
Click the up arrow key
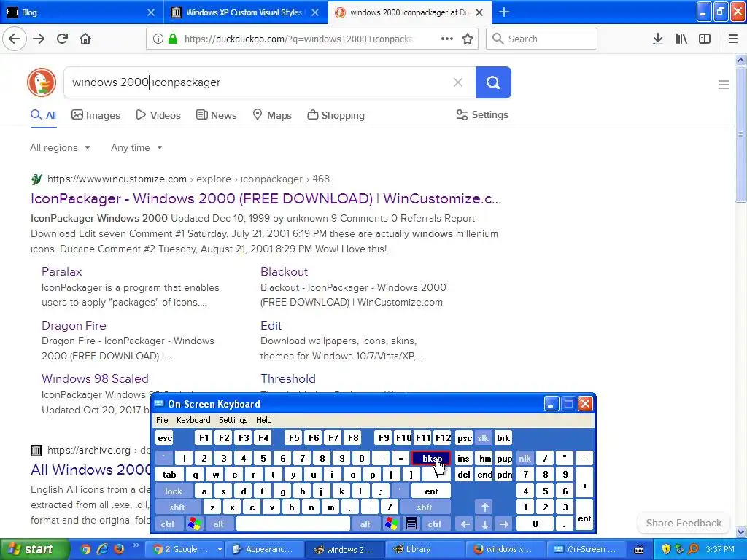pyautogui.click(x=484, y=507)
